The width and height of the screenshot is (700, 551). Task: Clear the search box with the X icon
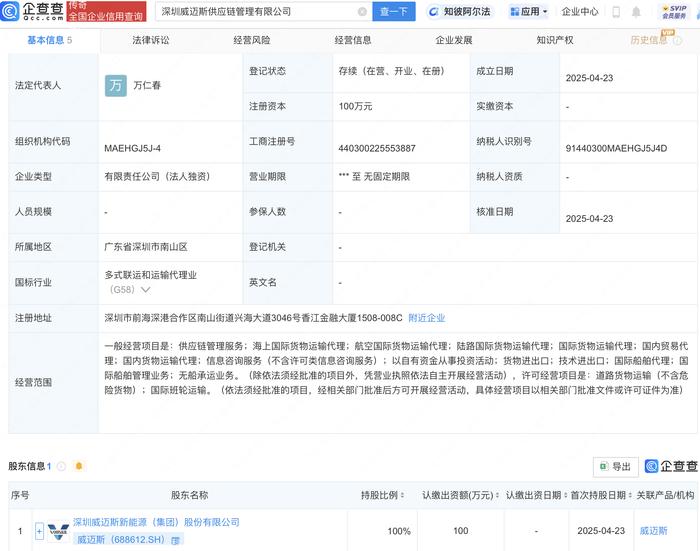click(x=362, y=12)
